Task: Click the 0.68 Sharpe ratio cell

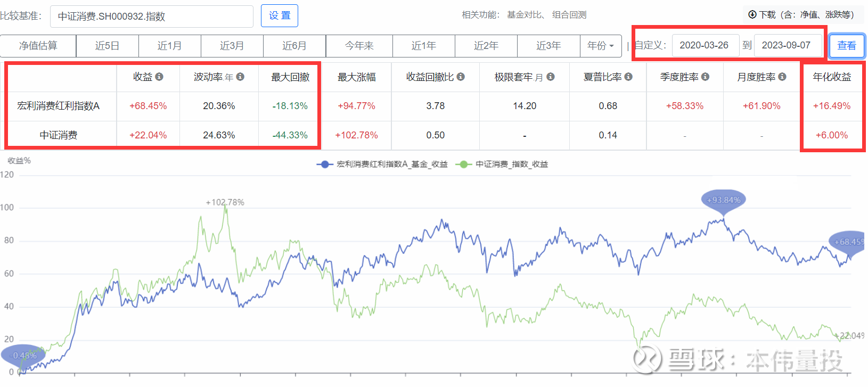Action: point(608,106)
